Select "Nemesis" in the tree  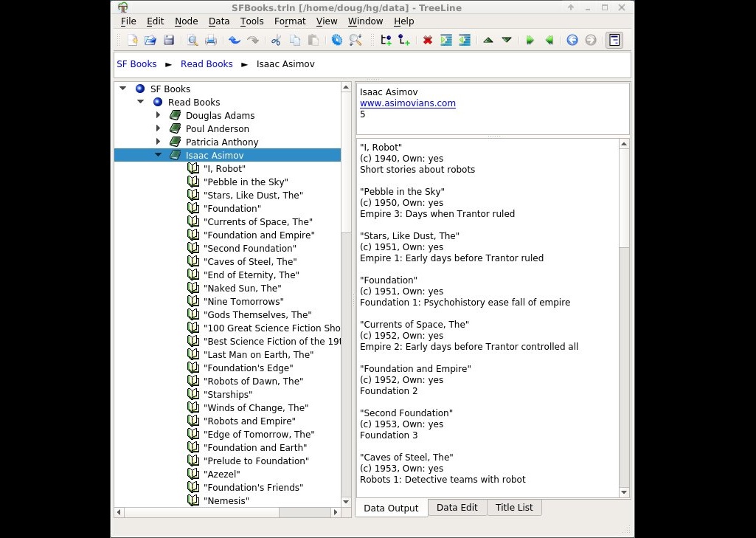point(226,500)
